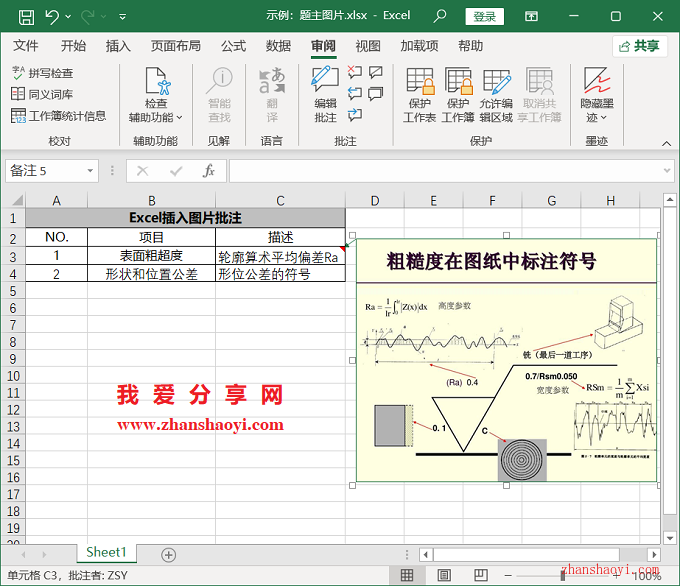Screen dimensions: 680x586
Task: Run 拼写检查 spelling check
Action: coord(42,73)
